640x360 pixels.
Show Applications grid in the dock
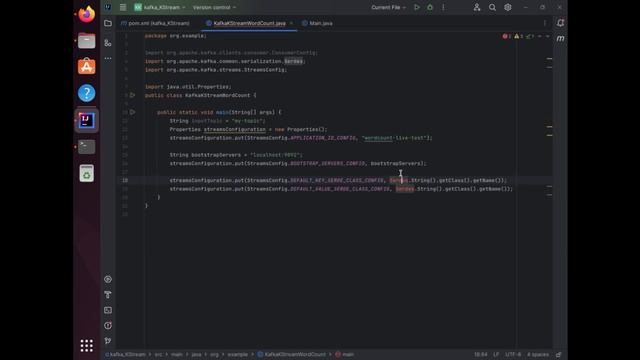pyautogui.click(x=87, y=346)
